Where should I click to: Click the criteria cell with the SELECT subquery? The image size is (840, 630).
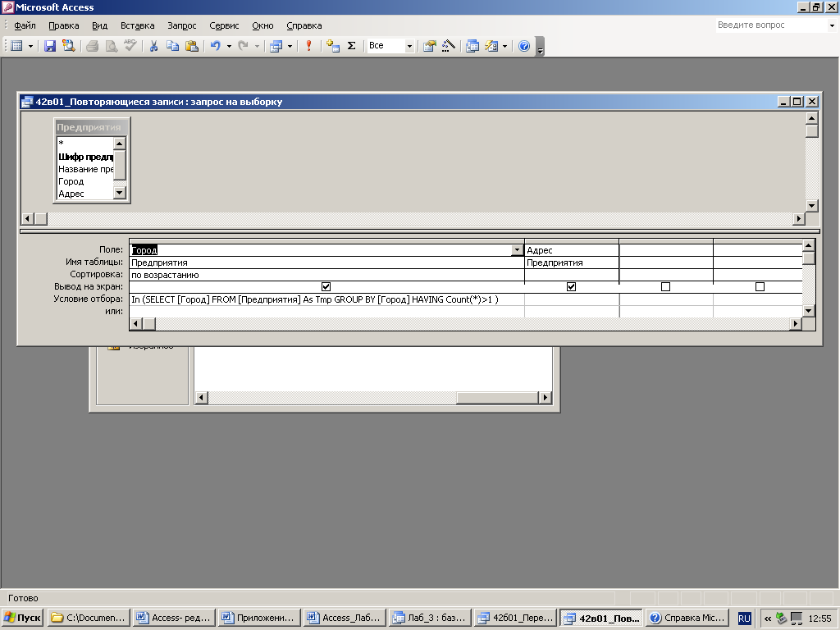326,299
